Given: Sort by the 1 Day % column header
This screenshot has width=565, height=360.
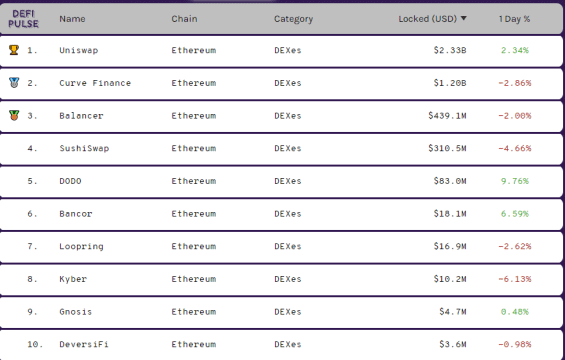Looking at the screenshot, I should pyautogui.click(x=514, y=19).
